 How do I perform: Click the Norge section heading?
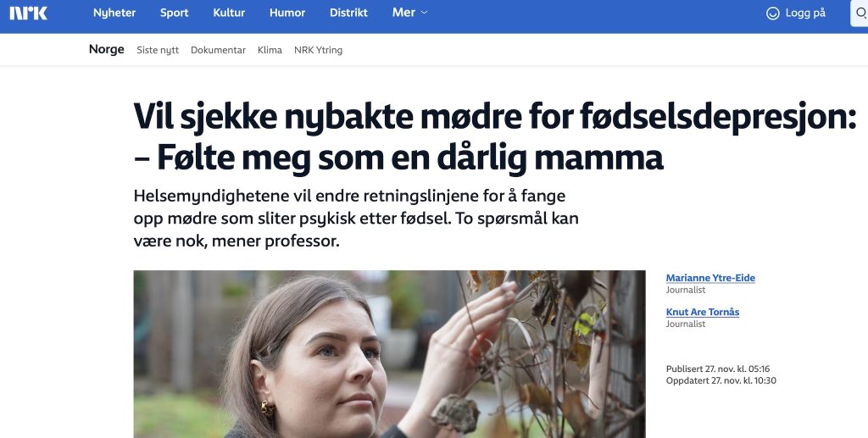[x=107, y=49]
